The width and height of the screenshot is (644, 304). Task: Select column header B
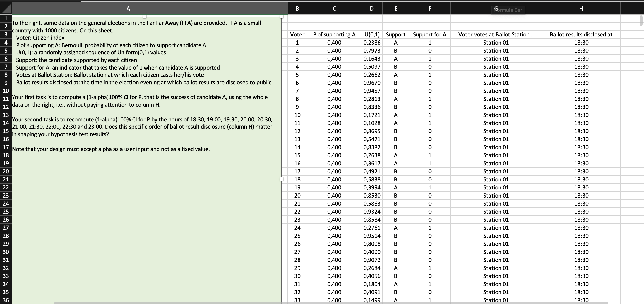pos(297,8)
